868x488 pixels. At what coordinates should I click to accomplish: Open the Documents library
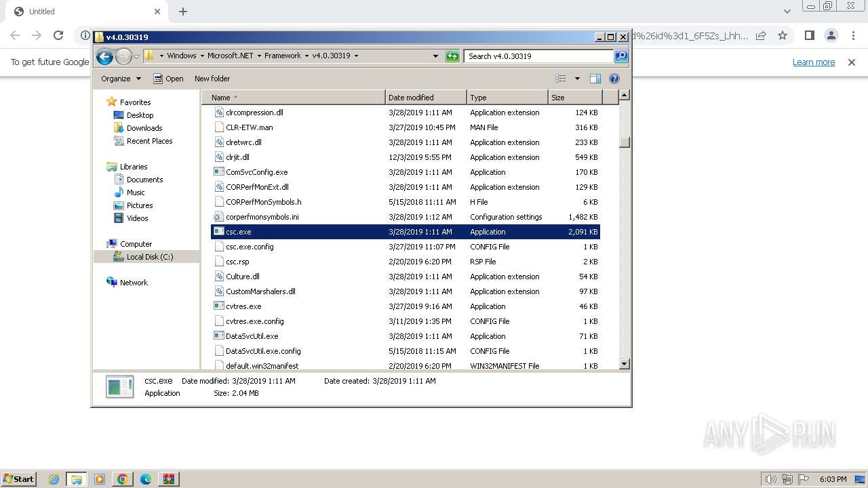[144, 180]
